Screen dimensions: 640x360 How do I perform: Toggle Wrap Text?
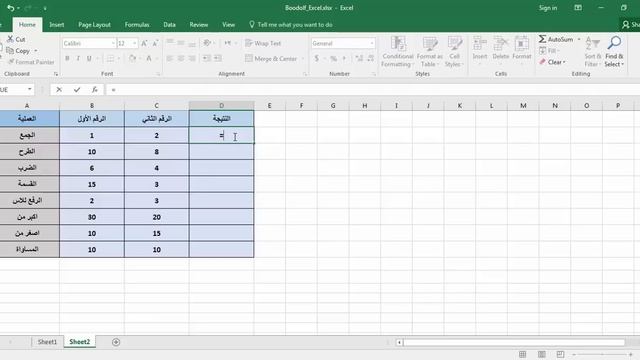[x=263, y=43]
